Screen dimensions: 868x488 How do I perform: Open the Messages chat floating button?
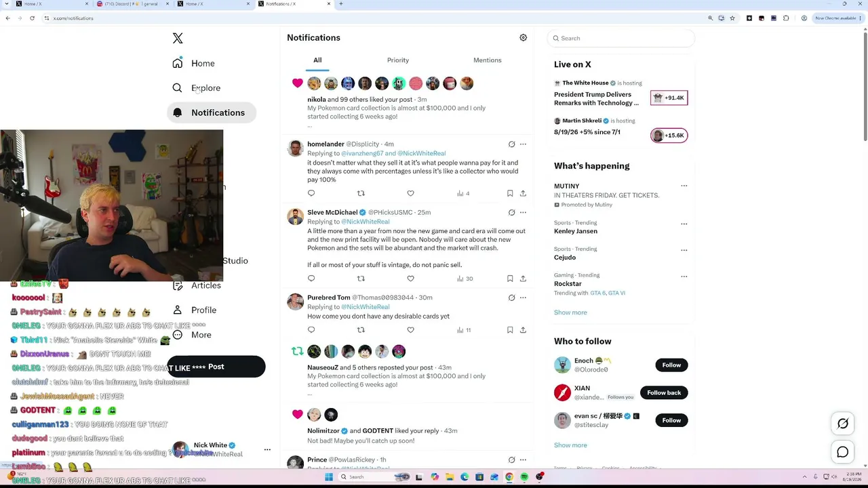click(x=843, y=453)
